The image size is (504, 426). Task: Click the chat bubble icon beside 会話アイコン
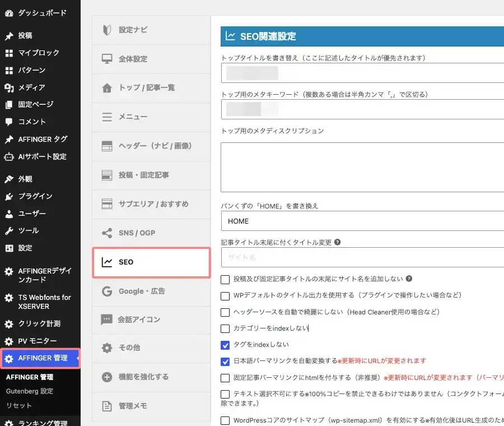point(106,320)
